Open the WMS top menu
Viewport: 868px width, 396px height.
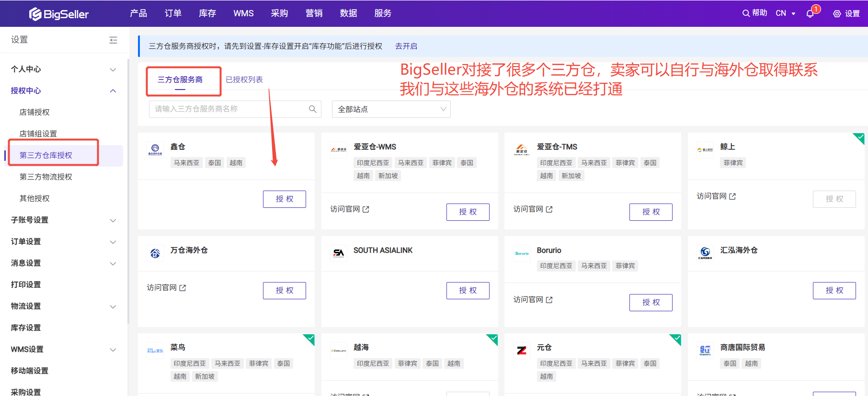[243, 13]
